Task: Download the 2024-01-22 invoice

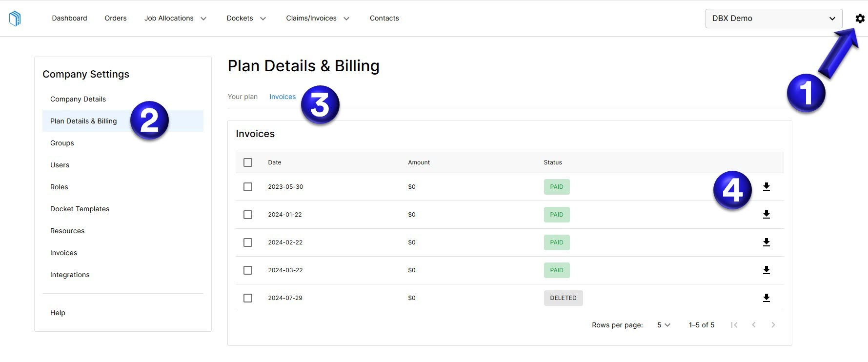Action: click(766, 215)
